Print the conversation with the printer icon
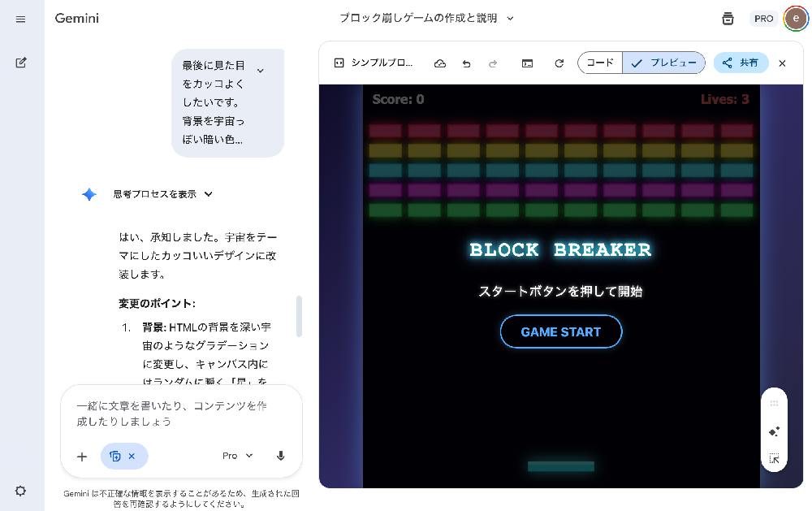 pos(728,18)
